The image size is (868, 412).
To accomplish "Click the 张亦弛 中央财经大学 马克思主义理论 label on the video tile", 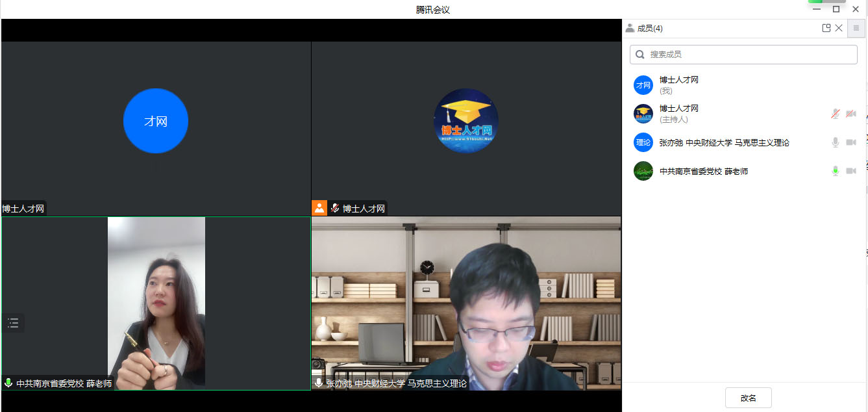I will coord(396,383).
